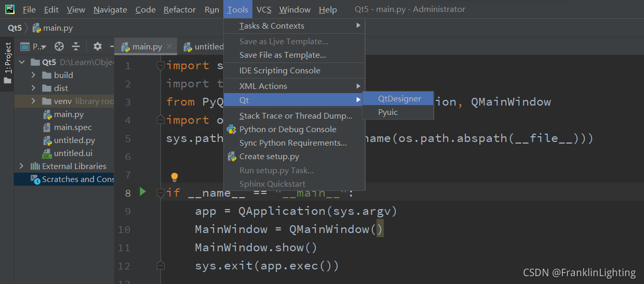The width and height of the screenshot is (644, 284).
Task: Click the Collapse All icon
Action: (76, 46)
